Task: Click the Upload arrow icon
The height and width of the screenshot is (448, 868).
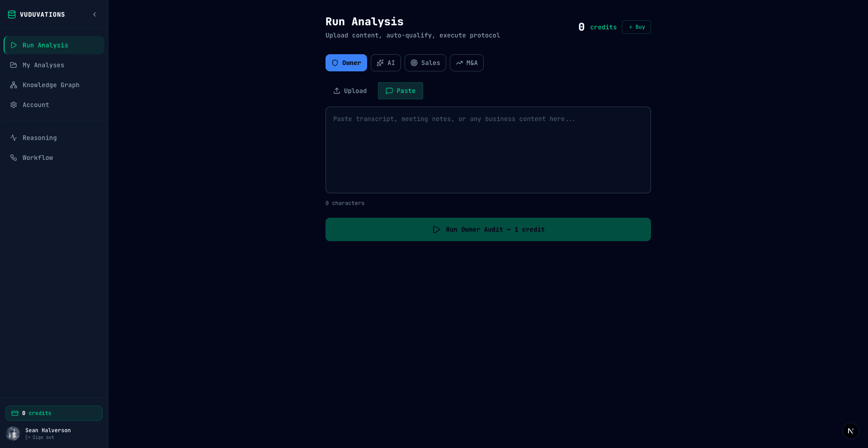Action: click(337, 91)
